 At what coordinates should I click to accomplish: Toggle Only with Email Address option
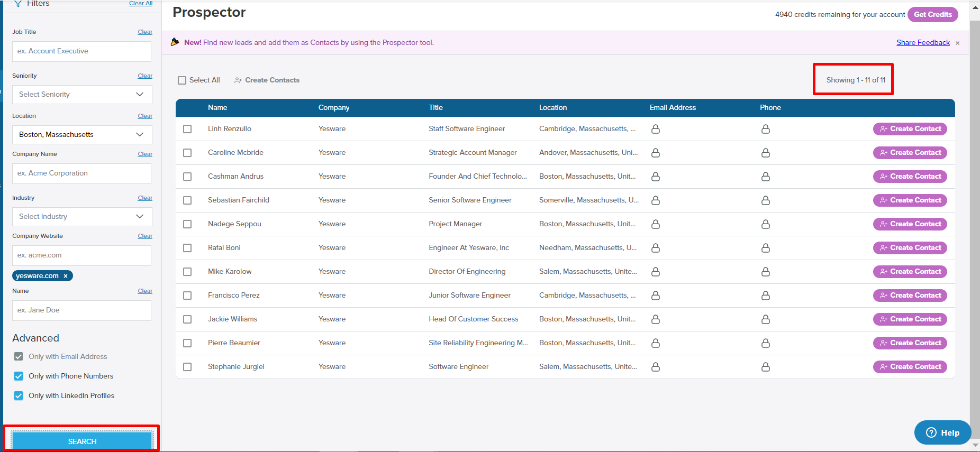pos(19,356)
